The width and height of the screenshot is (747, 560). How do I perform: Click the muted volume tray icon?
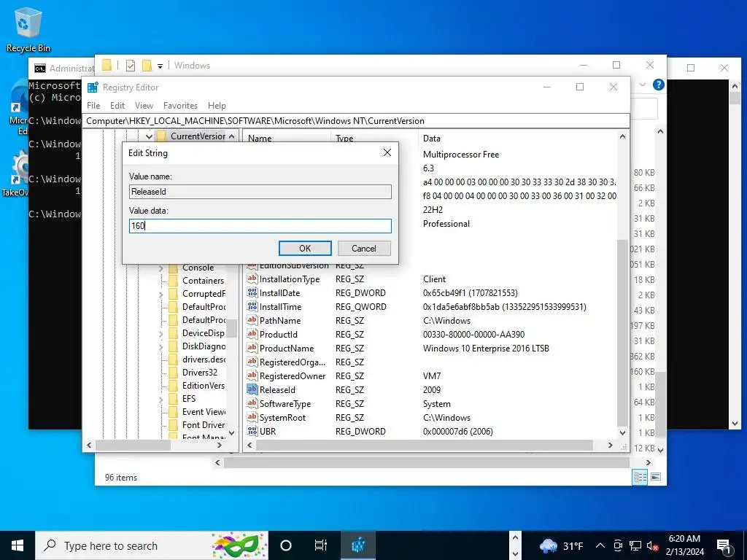[652, 545]
